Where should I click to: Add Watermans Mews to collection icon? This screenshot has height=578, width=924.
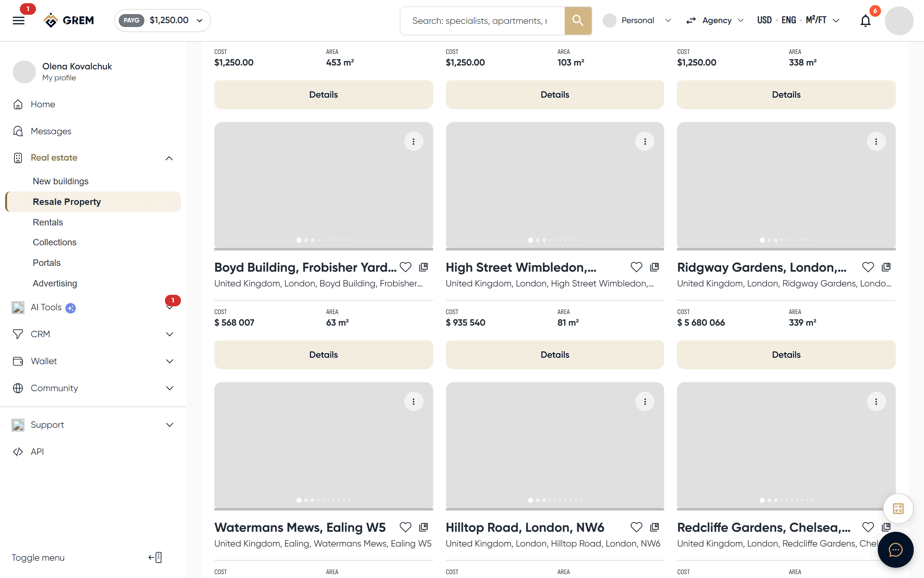pyautogui.click(x=424, y=527)
